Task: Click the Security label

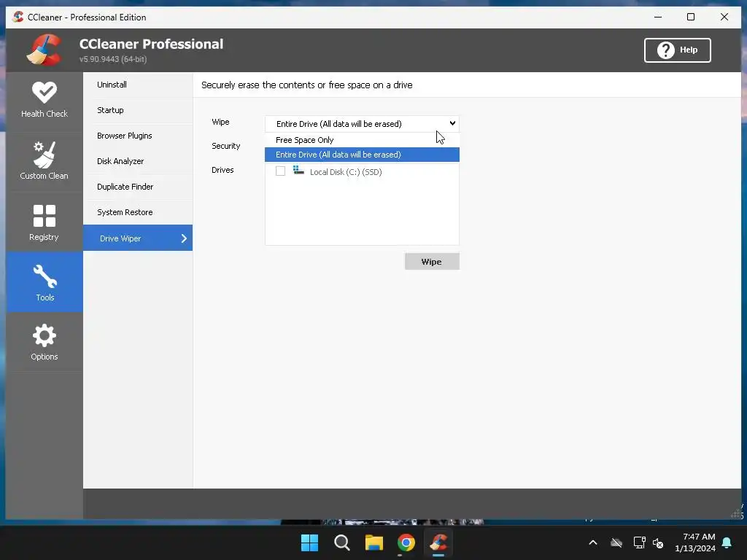Action: pos(226,146)
